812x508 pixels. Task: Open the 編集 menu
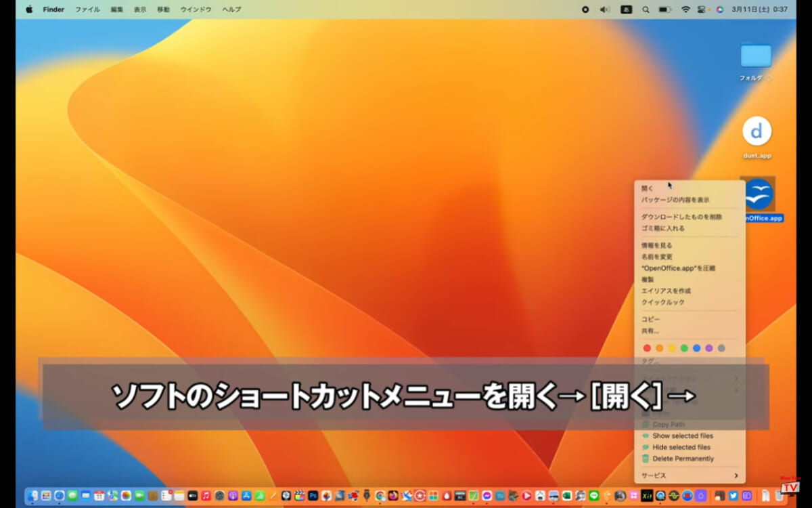pyautogui.click(x=117, y=9)
